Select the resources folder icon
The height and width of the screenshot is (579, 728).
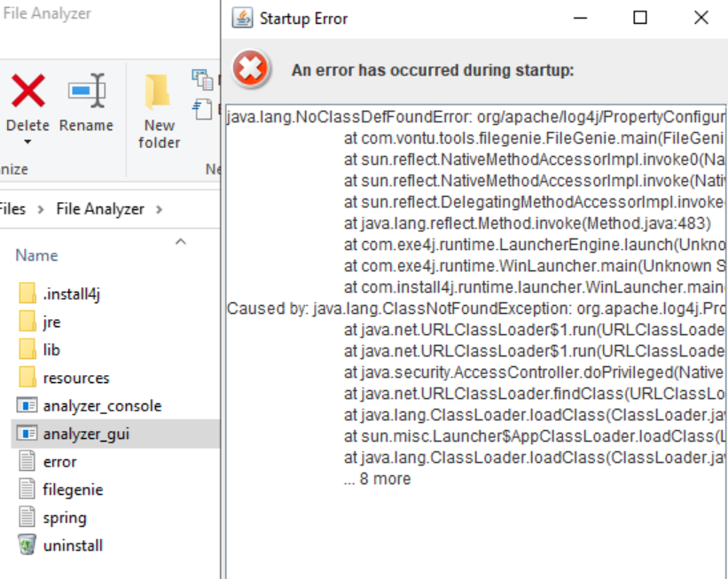tap(27, 378)
